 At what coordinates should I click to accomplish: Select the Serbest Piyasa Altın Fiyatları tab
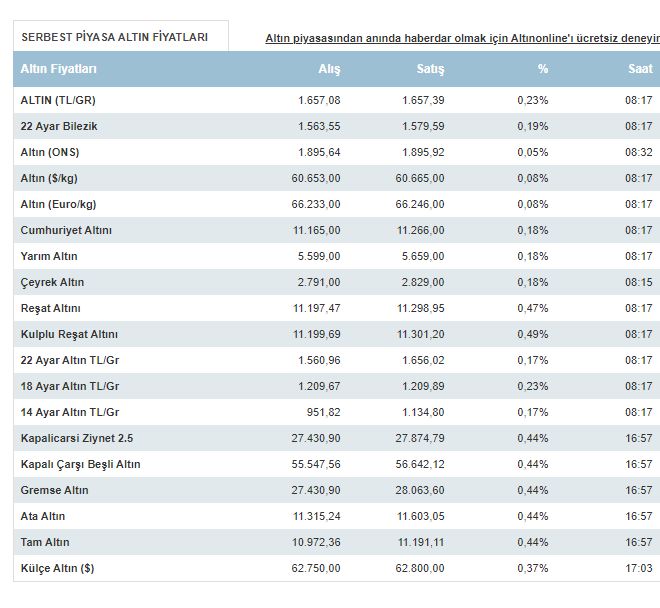coord(121,37)
